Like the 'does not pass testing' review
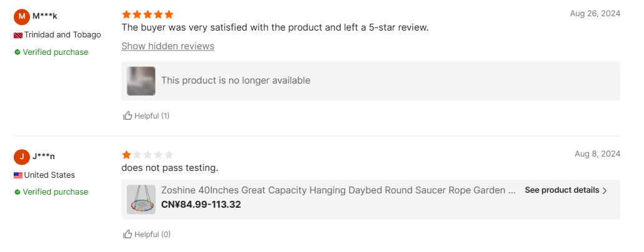 pos(146,235)
